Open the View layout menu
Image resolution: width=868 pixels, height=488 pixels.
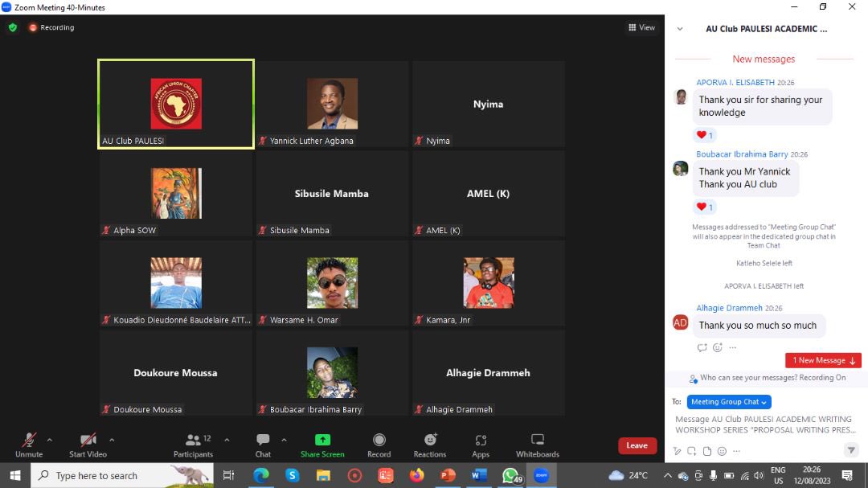click(641, 27)
